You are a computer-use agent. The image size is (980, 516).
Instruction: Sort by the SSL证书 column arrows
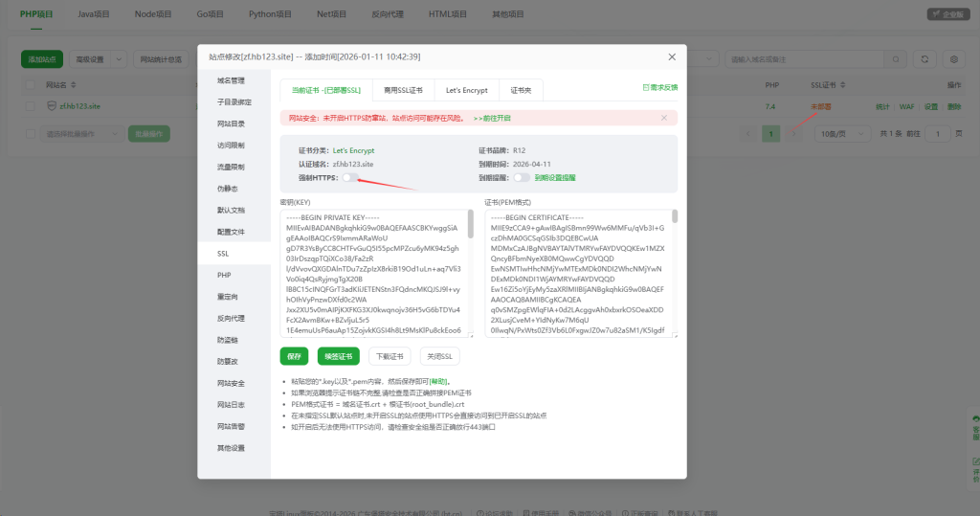click(843, 85)
